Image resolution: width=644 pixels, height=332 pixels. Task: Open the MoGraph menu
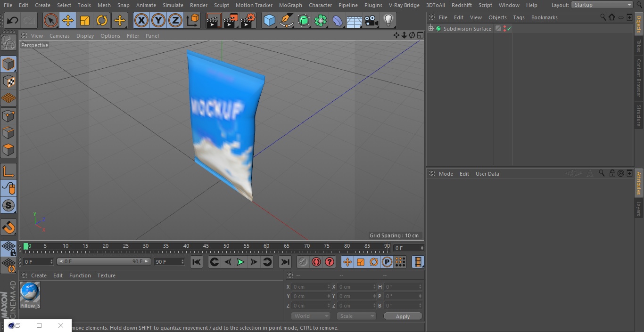point(290,5)
